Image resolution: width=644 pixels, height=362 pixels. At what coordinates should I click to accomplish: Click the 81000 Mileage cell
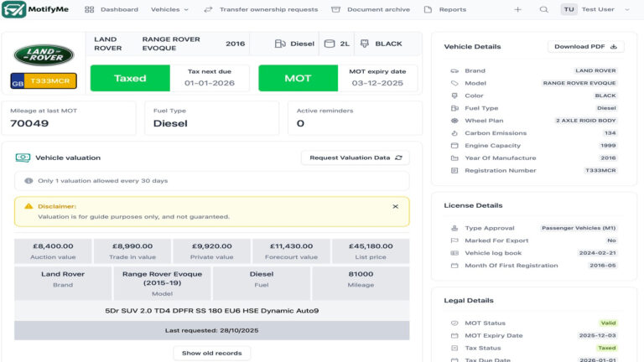(x=361, y=283)
